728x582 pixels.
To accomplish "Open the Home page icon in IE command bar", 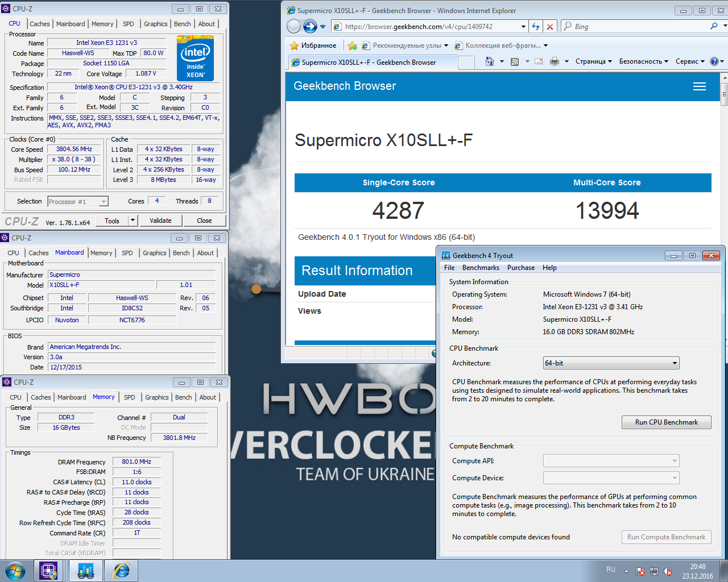I will (489, 61).
